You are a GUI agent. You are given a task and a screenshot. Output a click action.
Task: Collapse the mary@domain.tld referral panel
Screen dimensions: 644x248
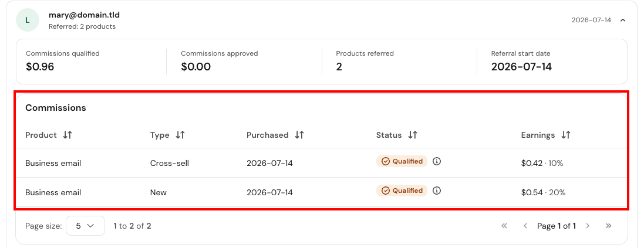623,20
